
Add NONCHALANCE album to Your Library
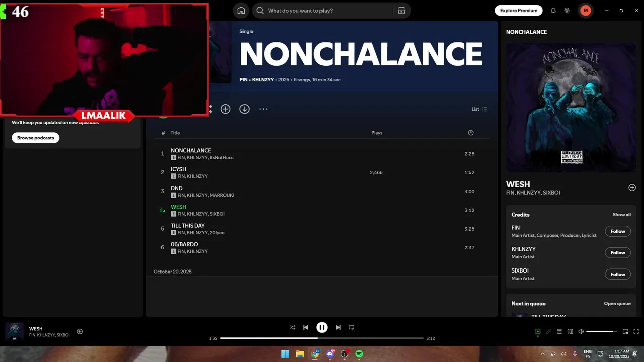pyautogui.click(x=226, y=109)
